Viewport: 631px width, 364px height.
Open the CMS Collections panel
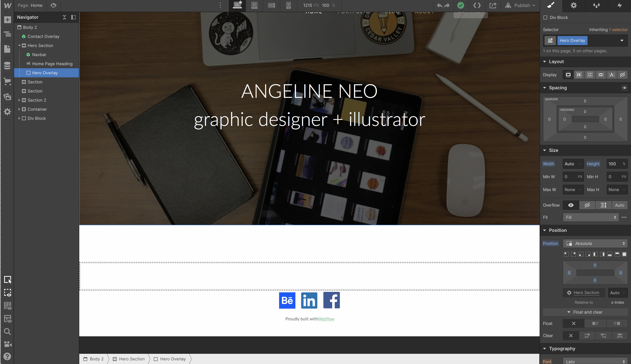(x=7, y=65)
